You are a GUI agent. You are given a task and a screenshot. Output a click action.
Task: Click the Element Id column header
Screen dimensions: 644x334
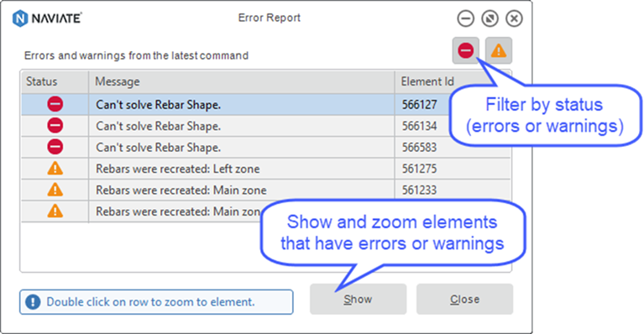427,81
